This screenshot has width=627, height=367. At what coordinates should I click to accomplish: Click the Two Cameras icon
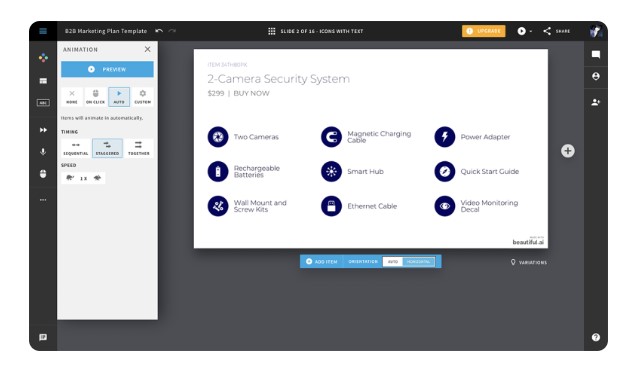(x=218, y=137)
